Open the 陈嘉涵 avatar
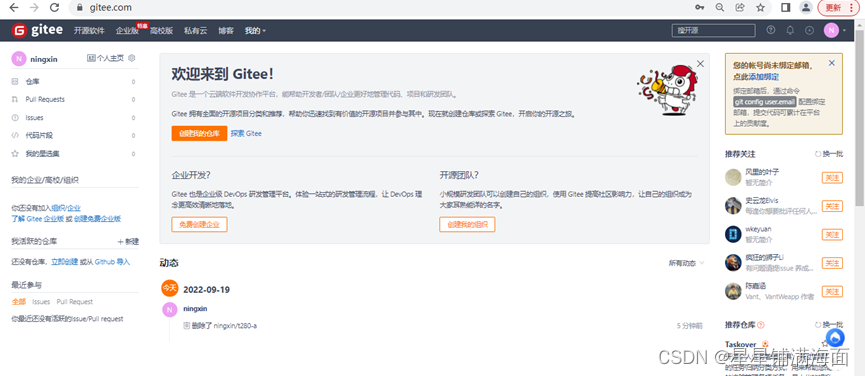 click(x=733, y=291)
